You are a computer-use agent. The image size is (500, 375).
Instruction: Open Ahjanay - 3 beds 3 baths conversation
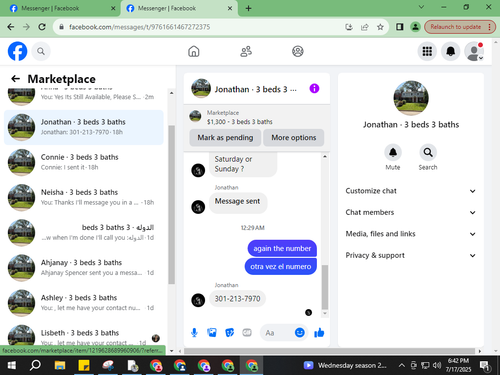point(83,268)
